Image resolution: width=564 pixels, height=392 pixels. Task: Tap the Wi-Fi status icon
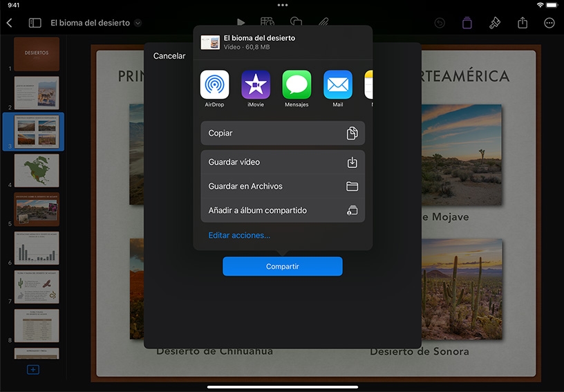[x=540, y=5]
